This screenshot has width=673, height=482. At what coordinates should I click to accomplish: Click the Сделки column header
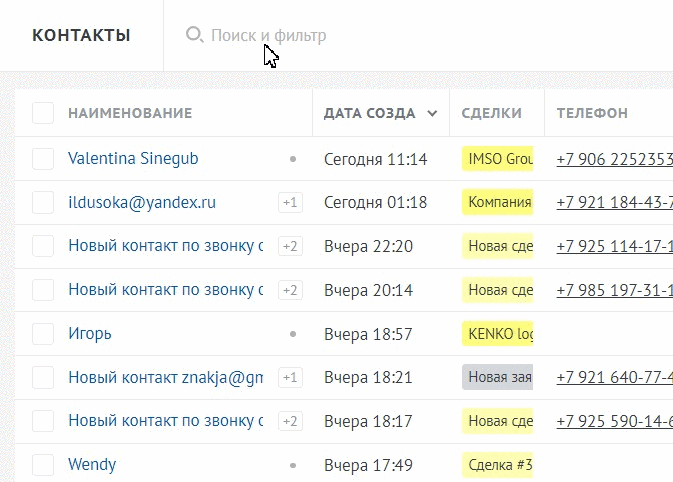click(x=492, y=114)
